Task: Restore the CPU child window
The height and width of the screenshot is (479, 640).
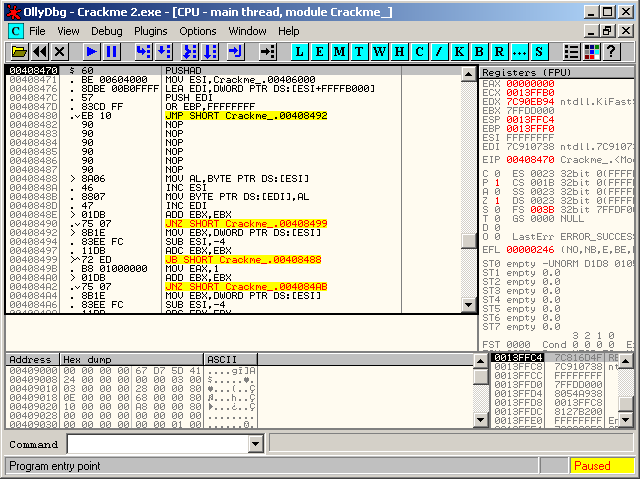Action: [607, 31]
